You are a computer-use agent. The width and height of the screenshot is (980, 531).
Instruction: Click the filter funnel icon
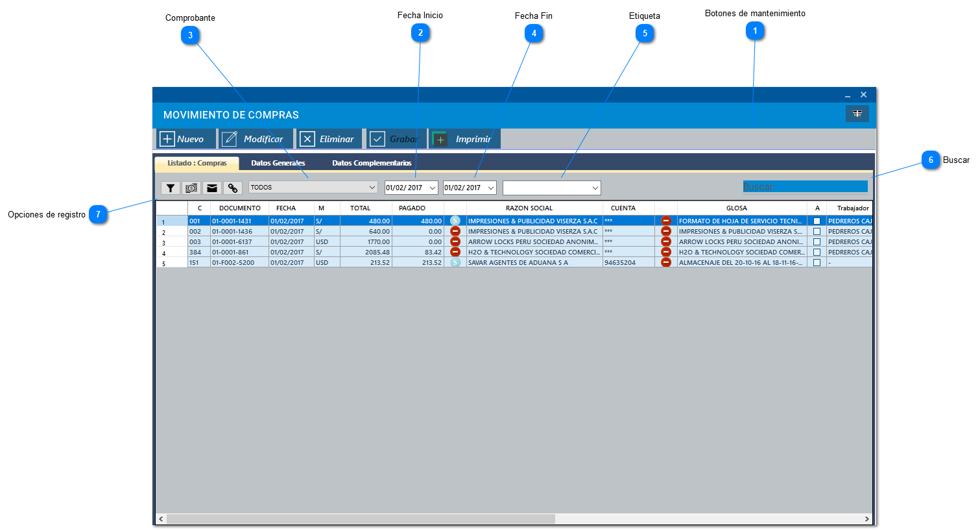(x=171, y=188)
